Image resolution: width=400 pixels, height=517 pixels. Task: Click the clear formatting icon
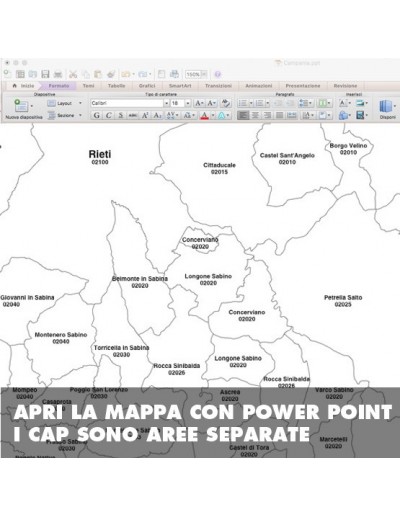click(x=226, y=103)
